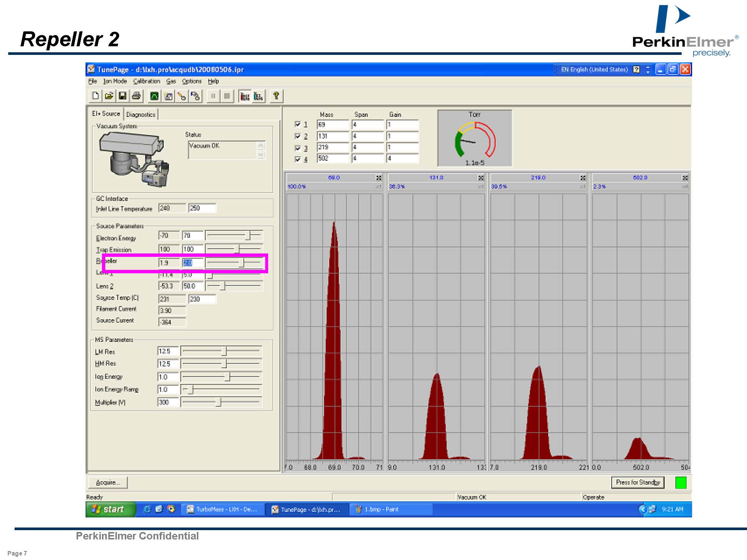Open the Help menu
747x560 pixels.
click(x=213, y=81)
